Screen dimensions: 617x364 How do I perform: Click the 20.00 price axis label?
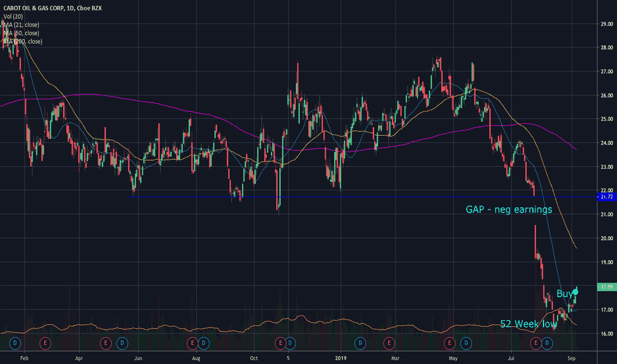tap(606, 238)
